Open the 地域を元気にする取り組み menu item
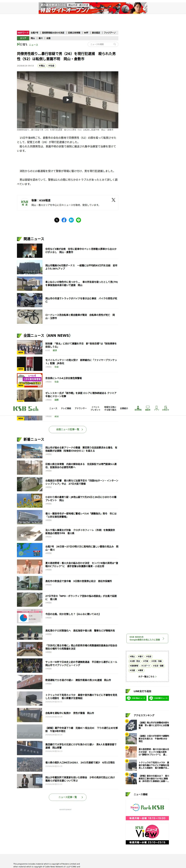Image resolution: width=186 pixels, height=868 pixels. click(110, 408)
